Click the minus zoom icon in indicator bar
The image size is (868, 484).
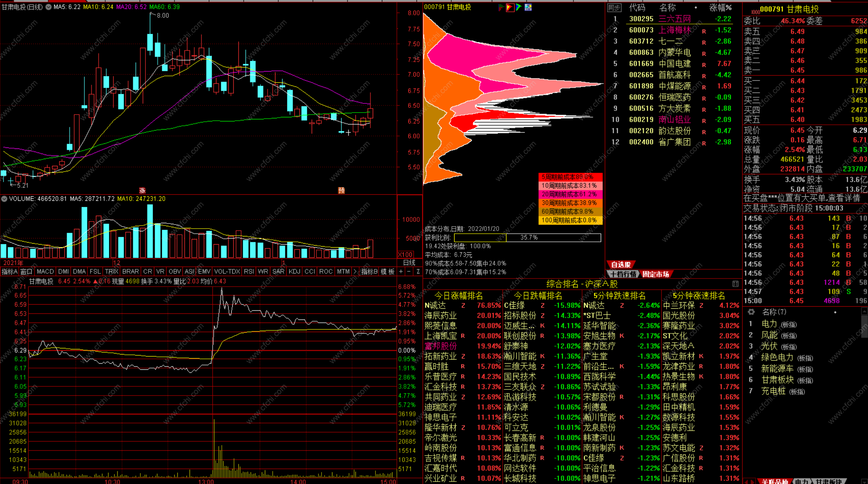coord(409,272)
